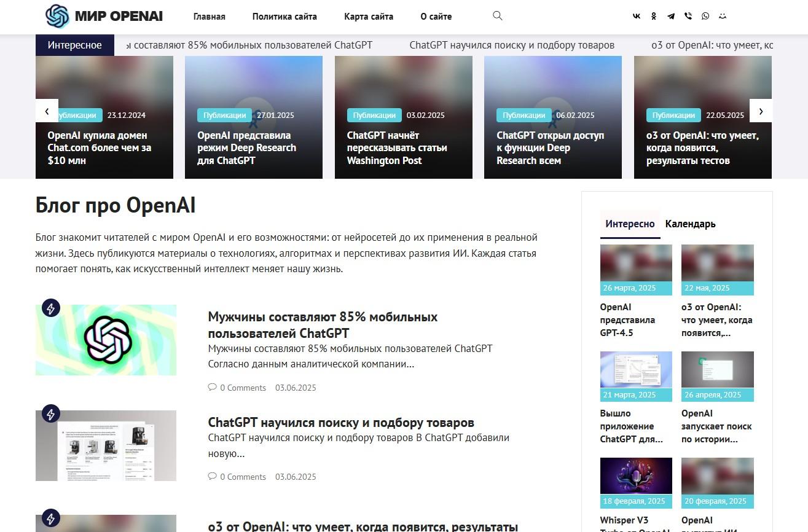Click sidebar date label '18 февраля, 2025'
Screen dimensions: 808x532
(x=636, y=501)
